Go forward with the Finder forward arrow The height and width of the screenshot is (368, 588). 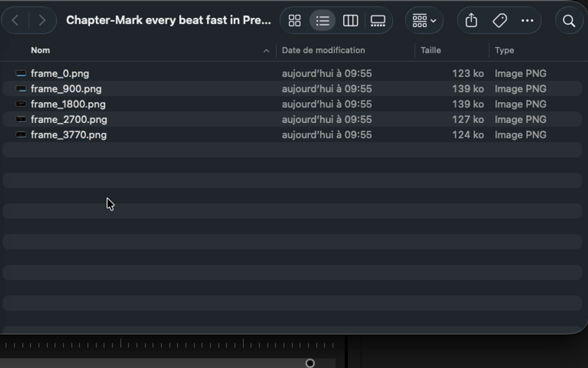click(42, 20)
